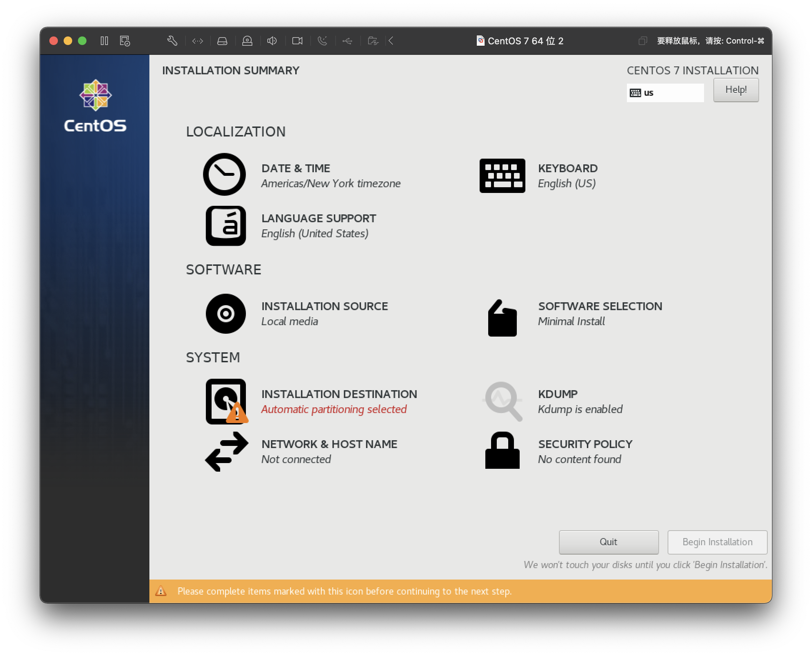Click 'No content found' text
This screenshot has width=812, height=656.
[x=579, y=459]
